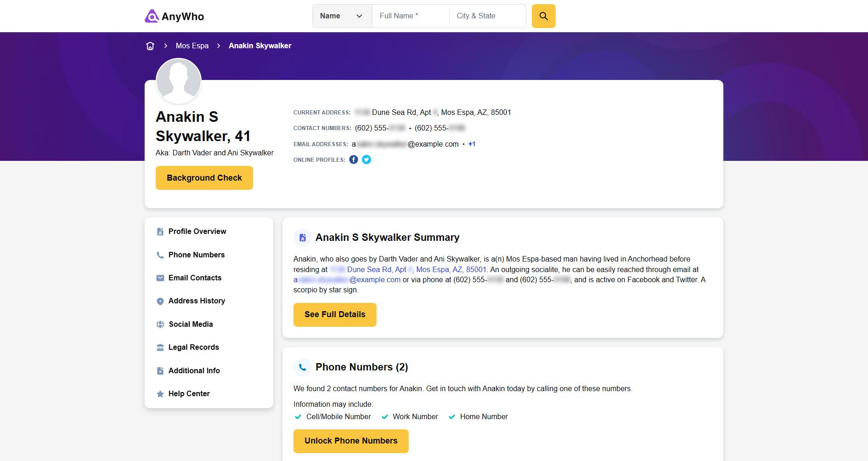Click the profile avatar placeholder image
868x461 pixels.
(x=179, y=81)
